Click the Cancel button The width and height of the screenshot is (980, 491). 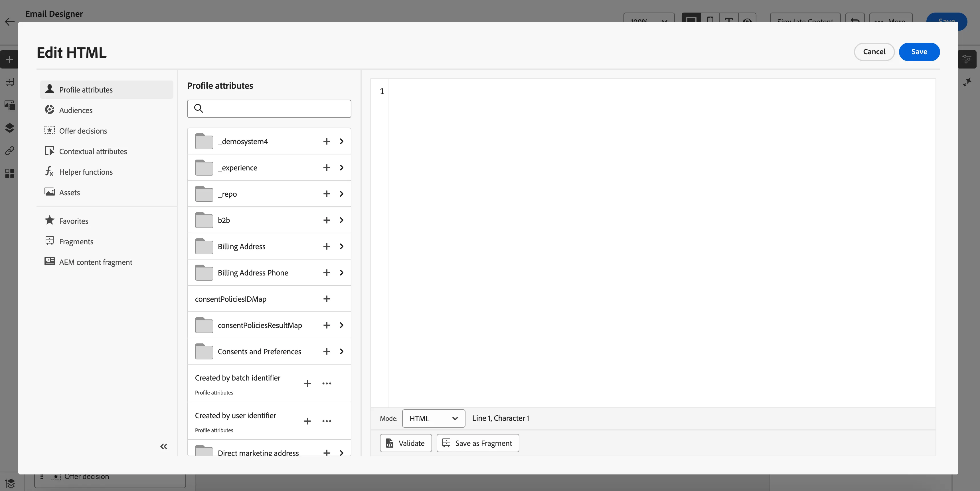874,52
